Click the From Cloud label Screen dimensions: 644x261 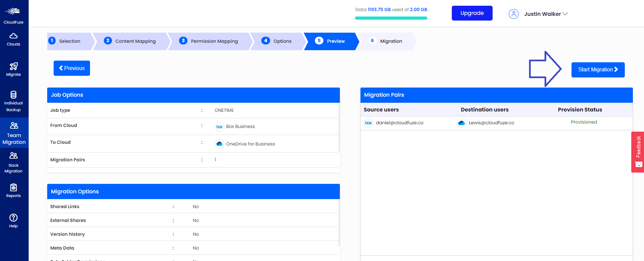pos(63,126)
